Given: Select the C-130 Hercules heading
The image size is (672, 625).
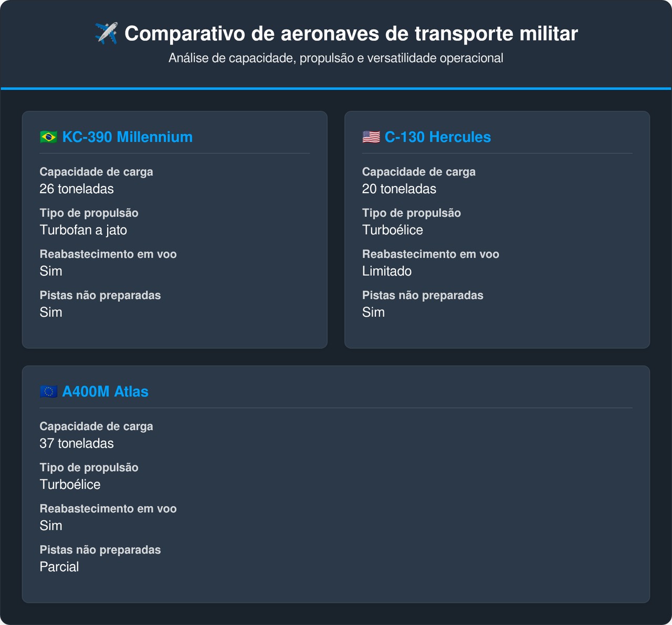Looking at the screenshot, I should click(437, 137).
